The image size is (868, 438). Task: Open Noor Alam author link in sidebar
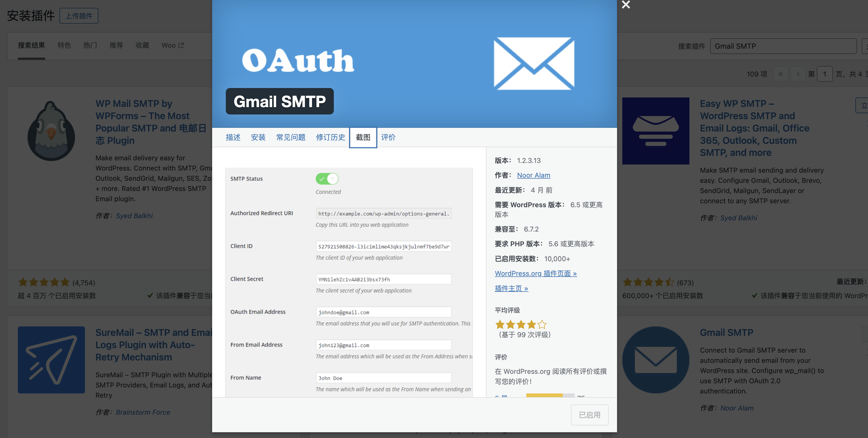(533, 176)
